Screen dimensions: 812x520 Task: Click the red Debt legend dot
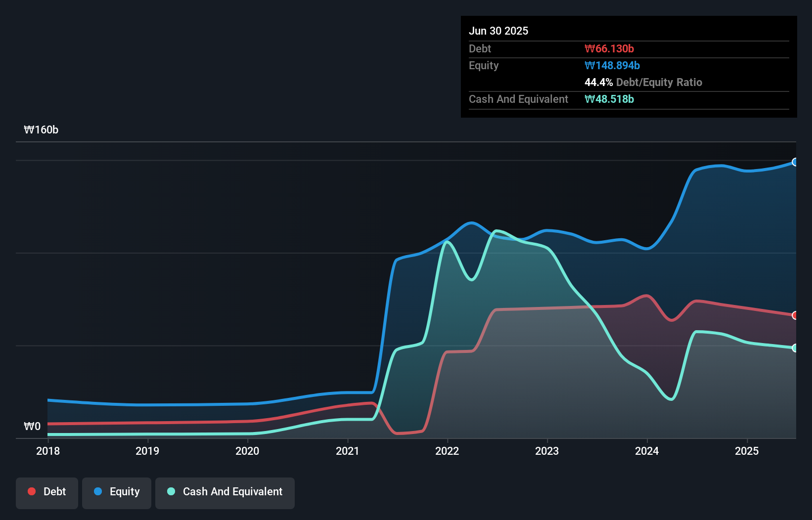(x=32, y=491)
